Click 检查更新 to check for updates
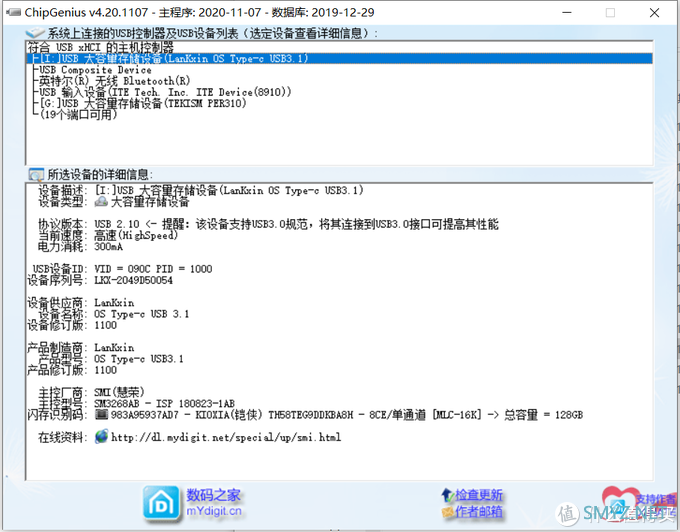The height and width of the screenshot is (532, 680). 478,495
